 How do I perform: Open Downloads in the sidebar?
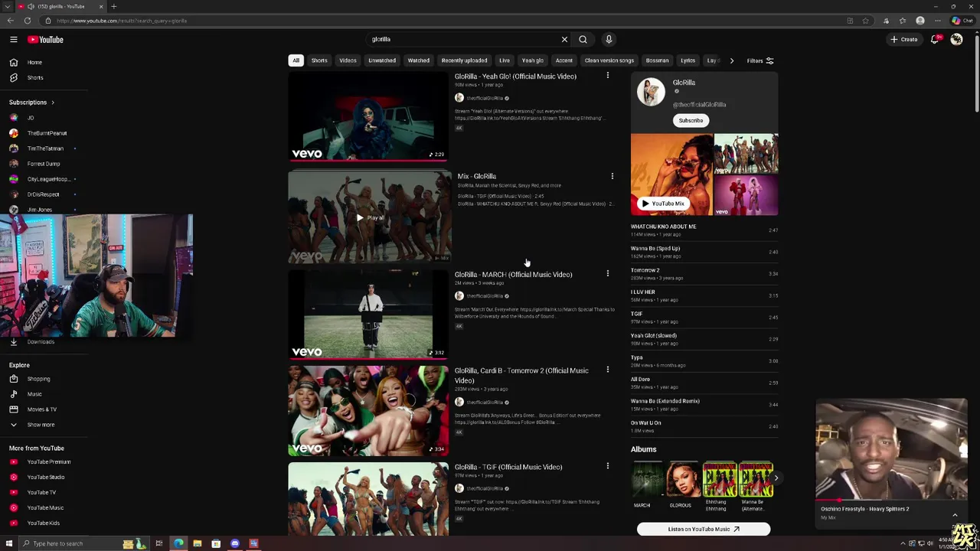(41, 342)
